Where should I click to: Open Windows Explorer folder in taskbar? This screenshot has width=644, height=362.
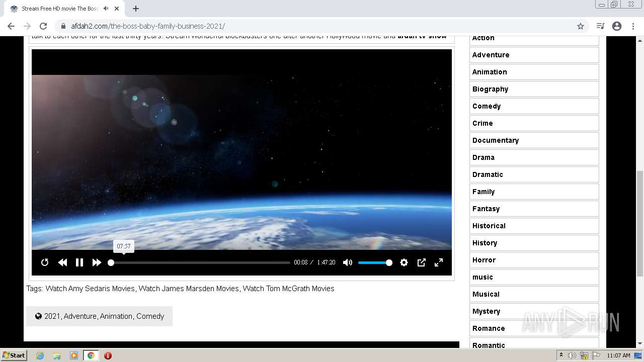point(57,355)
